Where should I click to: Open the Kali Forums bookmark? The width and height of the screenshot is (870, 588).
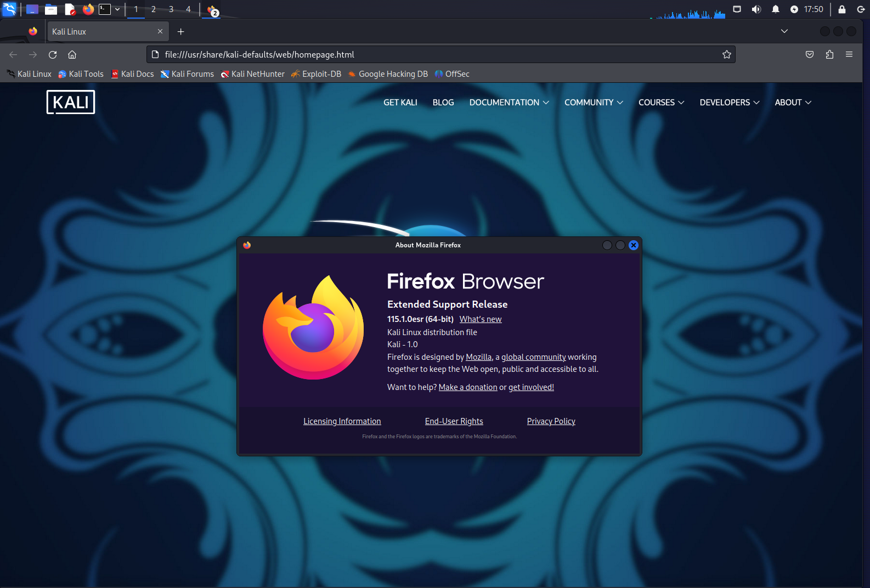pyautogui.click(x=187, y=74)
